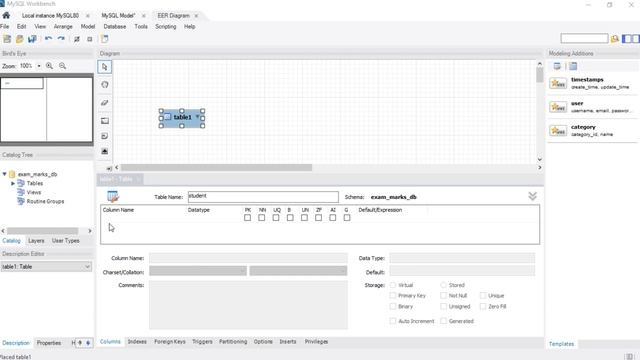Tick the AI checkbox in column grid
This screenshot has width=640, height=360.
click(x=333, y=218)
